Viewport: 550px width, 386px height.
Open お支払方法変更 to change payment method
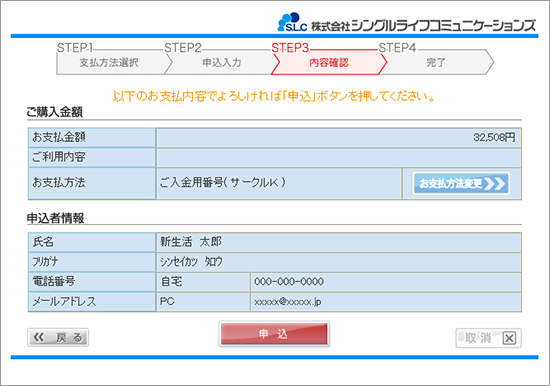click(461, 183)
